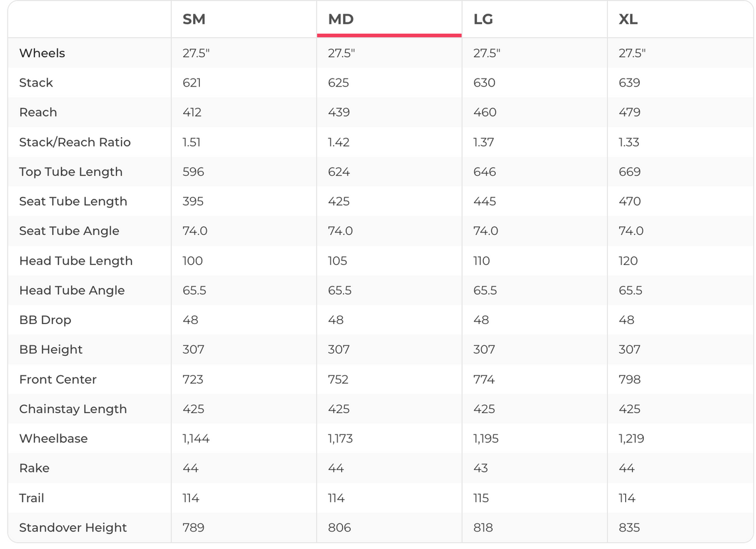Select the MD Wheelbase value 1,173
756x549 pixels.
(340, 439)
